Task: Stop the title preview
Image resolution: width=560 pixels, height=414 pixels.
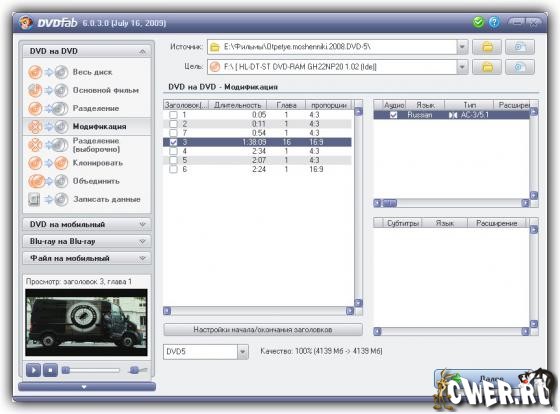Action: click(50, 370)
